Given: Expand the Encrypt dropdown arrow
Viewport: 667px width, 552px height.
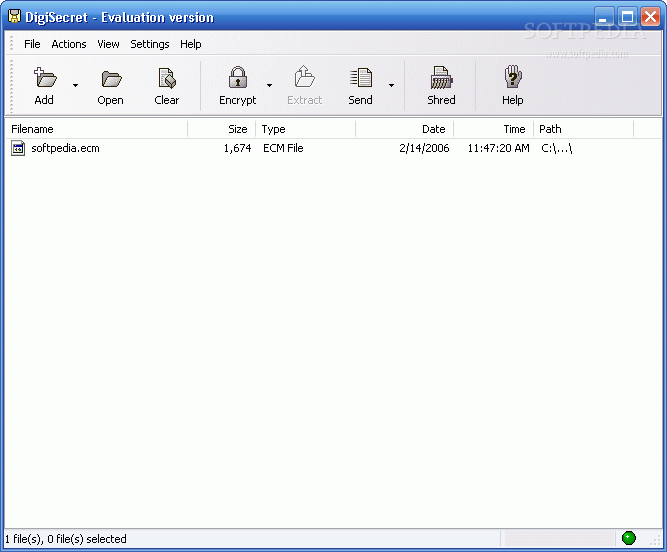Looking at the screenshot, I should point(269,85).
